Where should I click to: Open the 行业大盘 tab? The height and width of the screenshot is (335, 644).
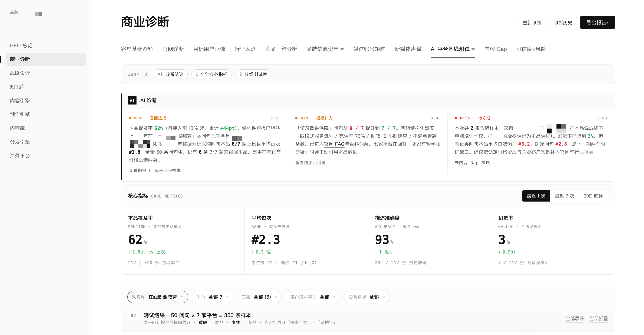pyautogui.click(x=245, y=49)
